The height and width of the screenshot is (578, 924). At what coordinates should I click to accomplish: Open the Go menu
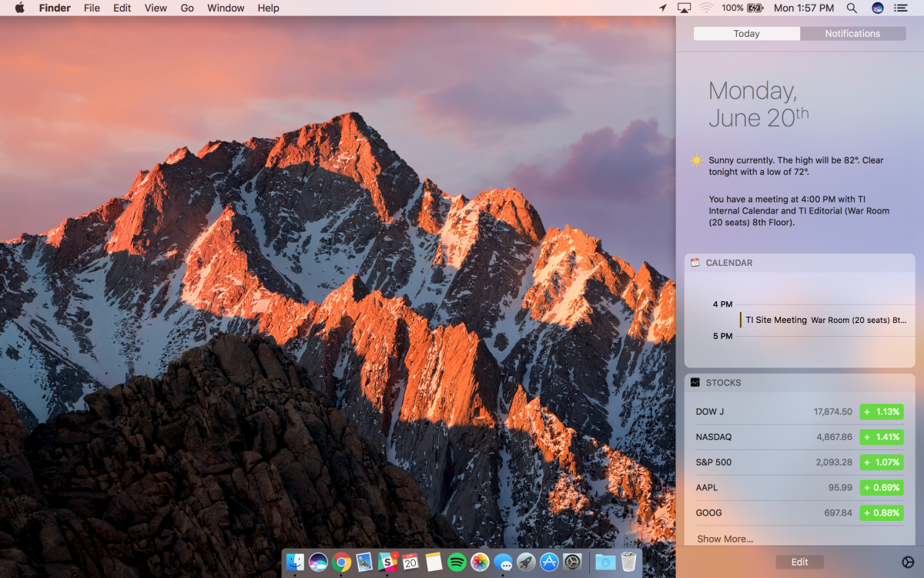click(x=187, y=8)
